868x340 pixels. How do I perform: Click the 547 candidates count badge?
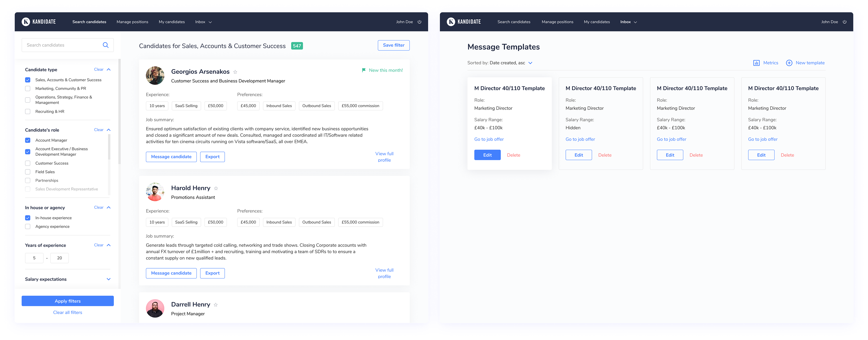click(x=297, y=46)
